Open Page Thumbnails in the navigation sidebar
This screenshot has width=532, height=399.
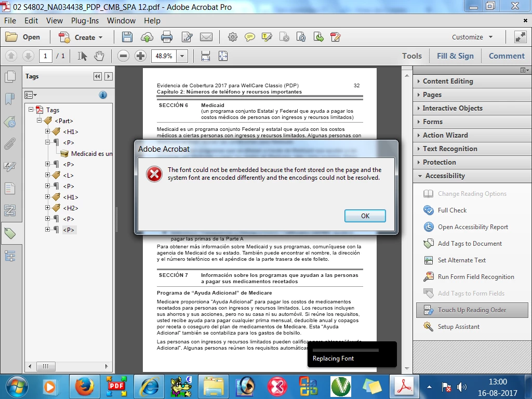[10, 77]
